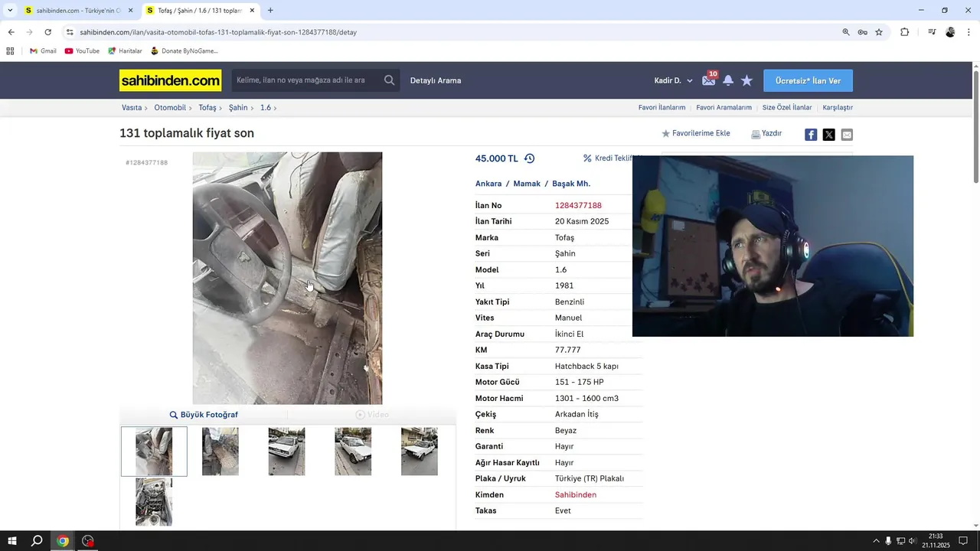Click the Sahibinden seller type value

(576, 495)
